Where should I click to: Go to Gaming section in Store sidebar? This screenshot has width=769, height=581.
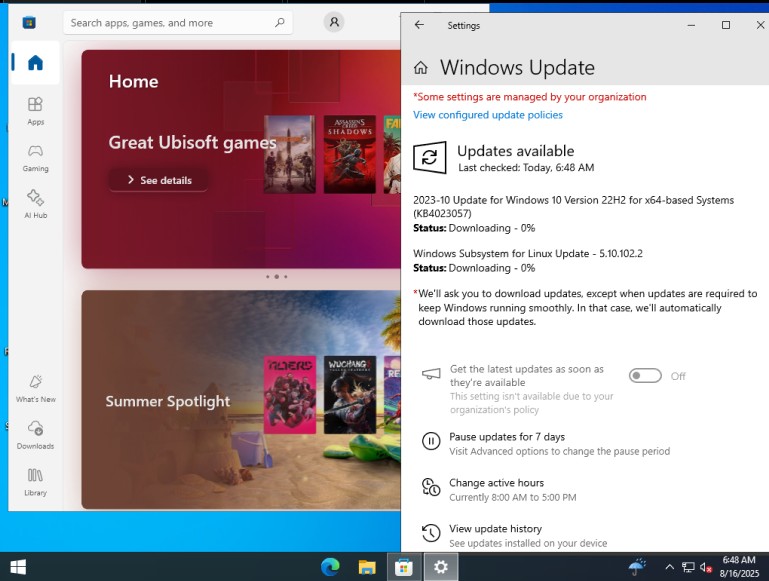[x=35, y=158]
